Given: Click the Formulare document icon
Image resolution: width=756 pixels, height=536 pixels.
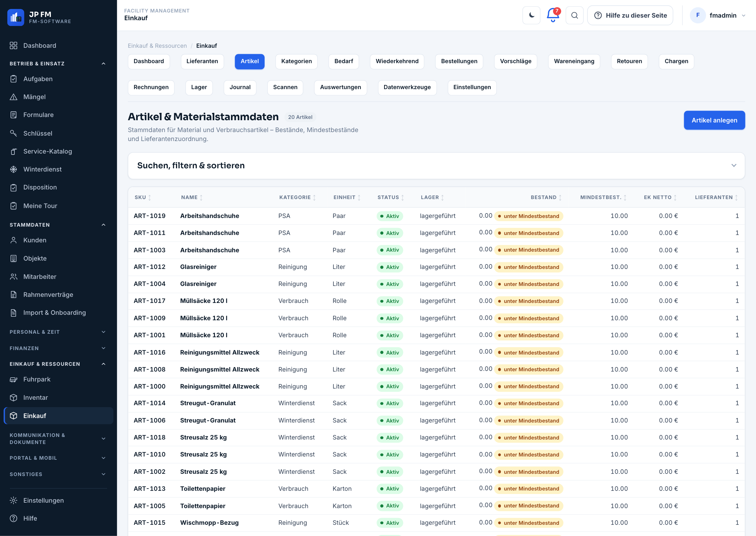Looking at the screenshot, I should point(13,115).
